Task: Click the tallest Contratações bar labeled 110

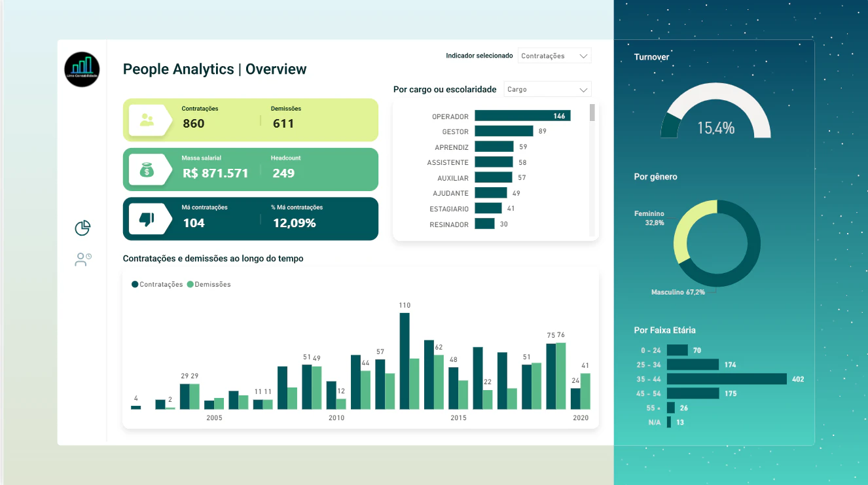Action: click(x=405, y=361)
